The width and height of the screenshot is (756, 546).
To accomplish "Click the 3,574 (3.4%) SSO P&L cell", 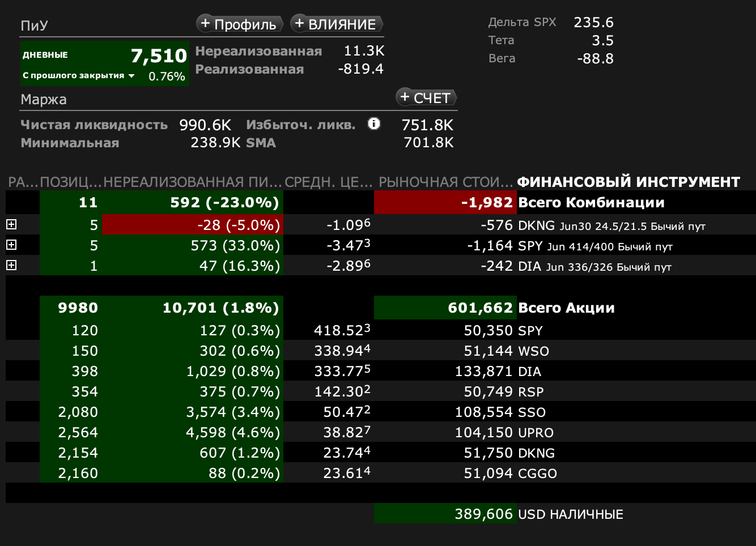I will (193, 412).
